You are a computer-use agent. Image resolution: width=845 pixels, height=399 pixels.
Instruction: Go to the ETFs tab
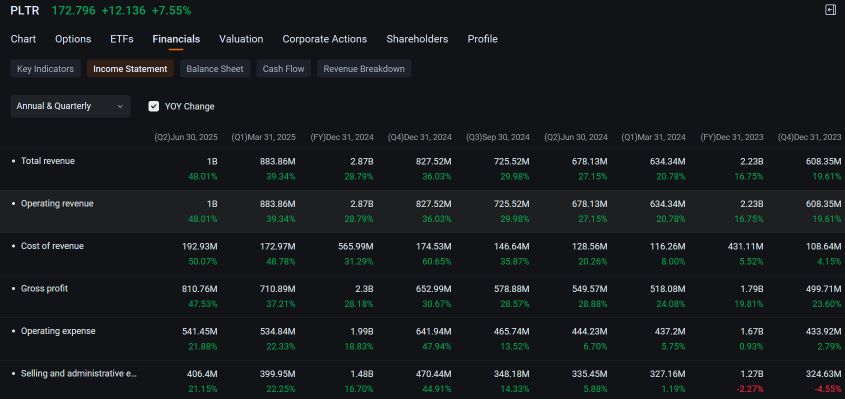click(122, 39)
